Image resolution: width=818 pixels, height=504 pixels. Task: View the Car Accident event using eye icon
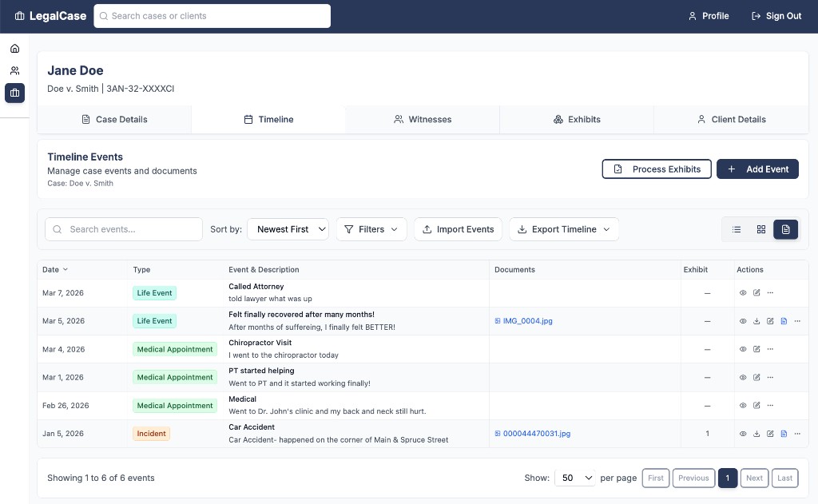pos(743,434)
